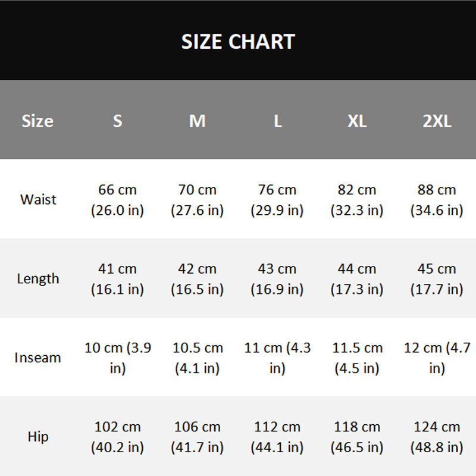Click the 44 cm length cell
This screenshot has width=476, height=476.
click(x=357, y=278)
